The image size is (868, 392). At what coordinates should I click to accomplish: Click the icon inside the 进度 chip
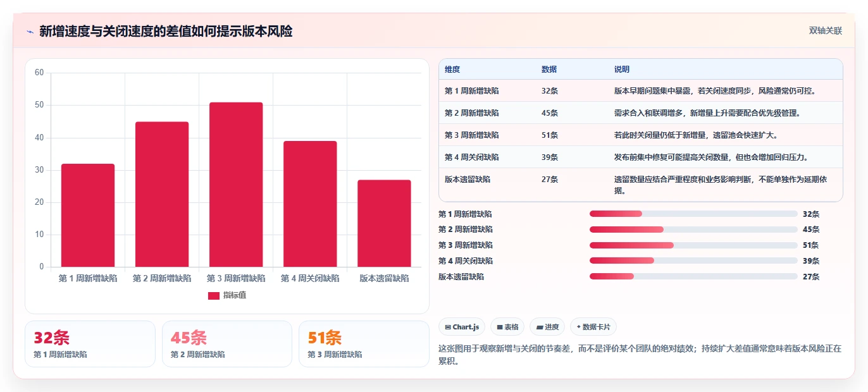tap(539, 328)
